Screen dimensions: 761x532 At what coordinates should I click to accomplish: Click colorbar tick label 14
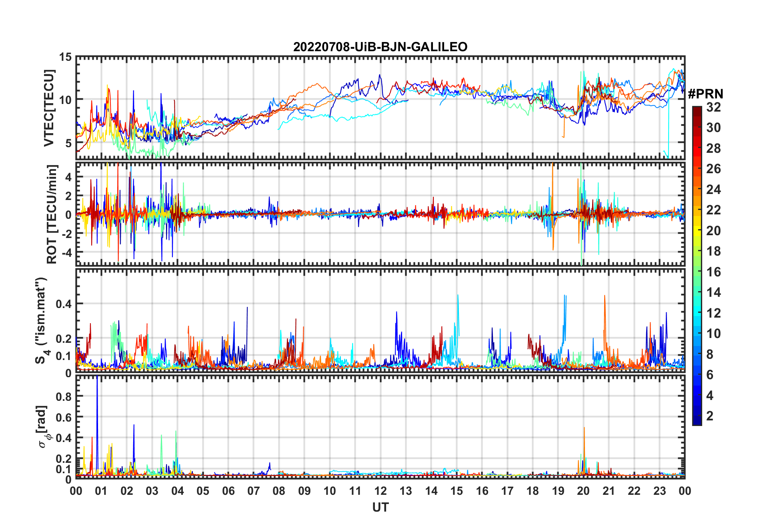713,292
